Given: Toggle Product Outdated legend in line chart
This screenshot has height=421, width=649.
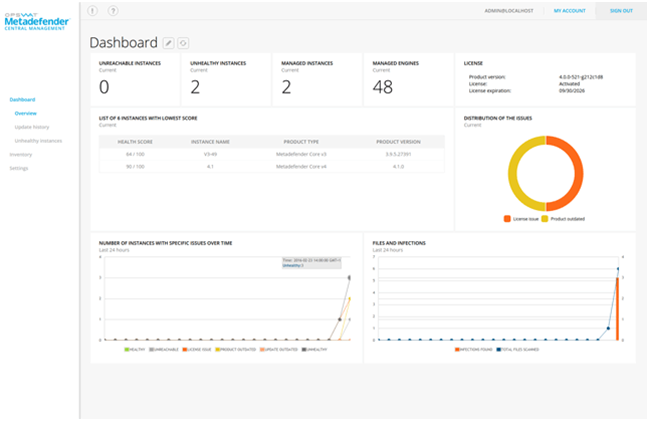Looking at the screenshot, I should point(236,350).
